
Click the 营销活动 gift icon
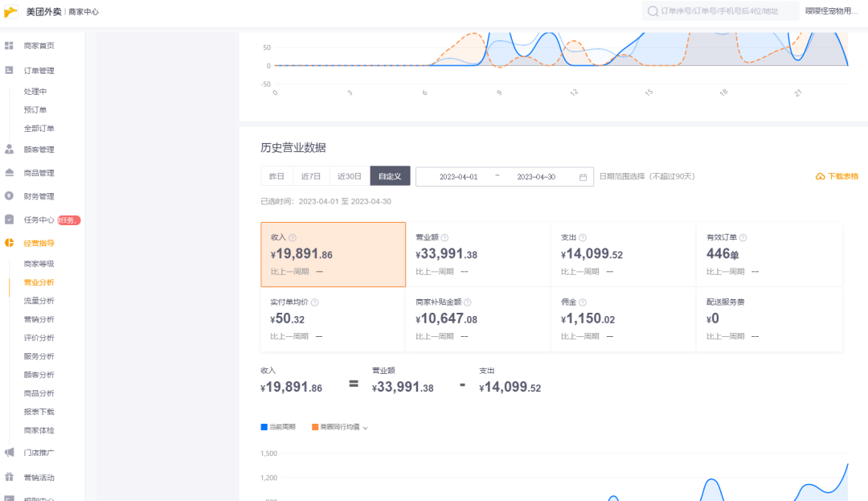tap(9, 477)
